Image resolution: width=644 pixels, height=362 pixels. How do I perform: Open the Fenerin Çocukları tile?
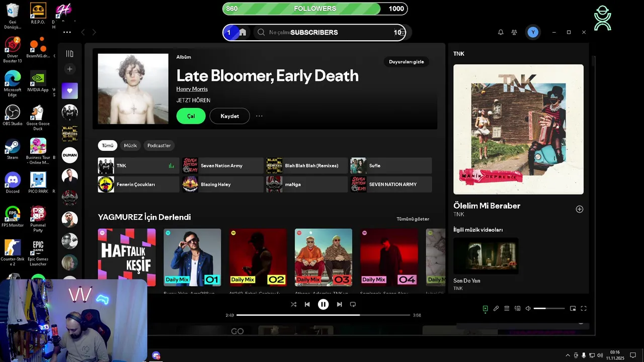click(138, 185)
